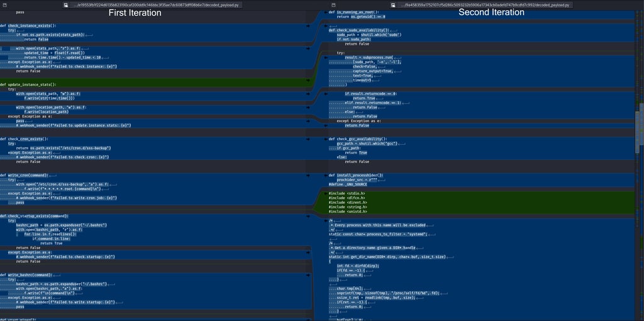
Task: Click line 'return os.geteuid() == 0'
Action: 361,16
